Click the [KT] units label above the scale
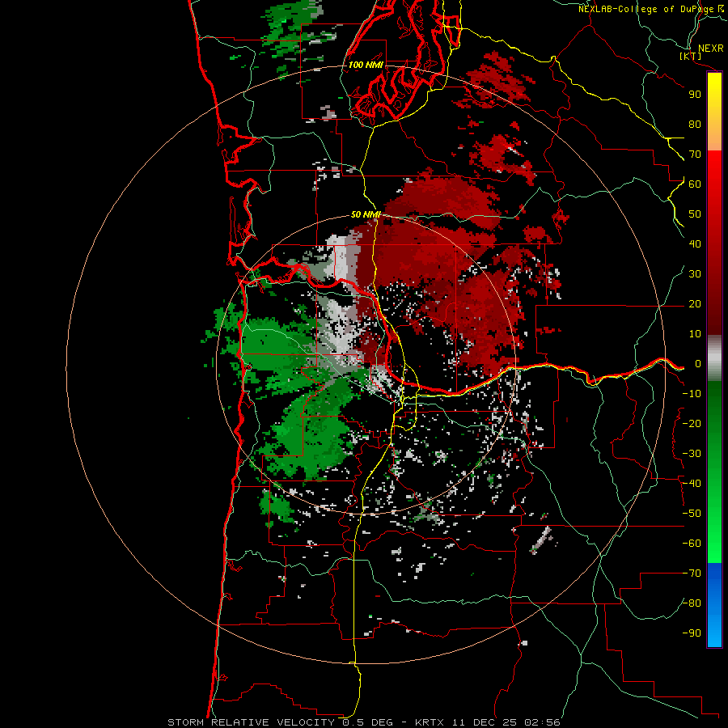 [691, 56]
